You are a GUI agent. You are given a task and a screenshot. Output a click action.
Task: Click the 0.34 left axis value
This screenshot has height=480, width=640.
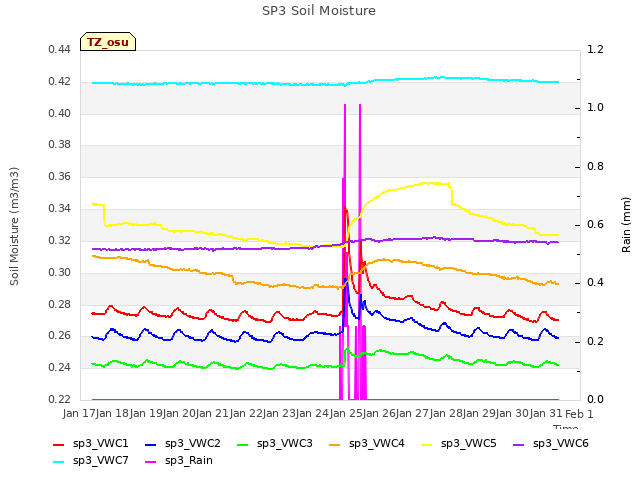tap(60, 209)
